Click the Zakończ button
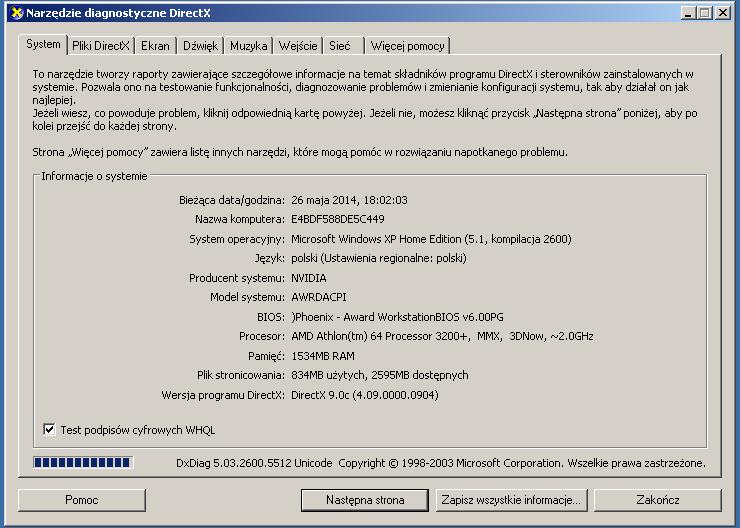740x528 pixels. click(x=658, y=500)
